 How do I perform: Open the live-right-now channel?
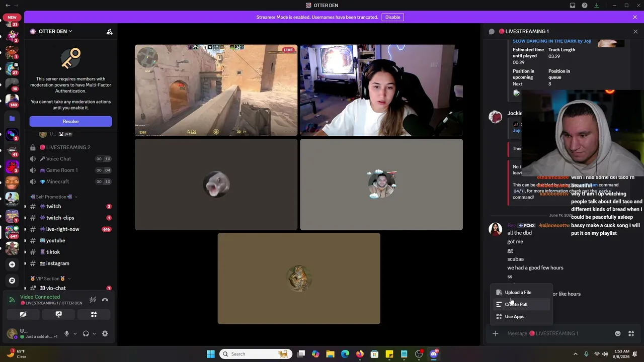70,229
